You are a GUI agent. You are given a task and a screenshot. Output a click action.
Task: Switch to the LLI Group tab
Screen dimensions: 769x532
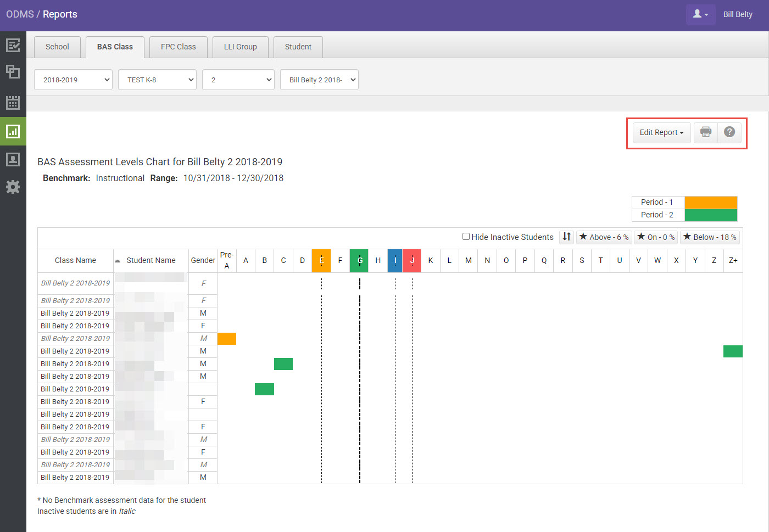(x=240, y=47)
